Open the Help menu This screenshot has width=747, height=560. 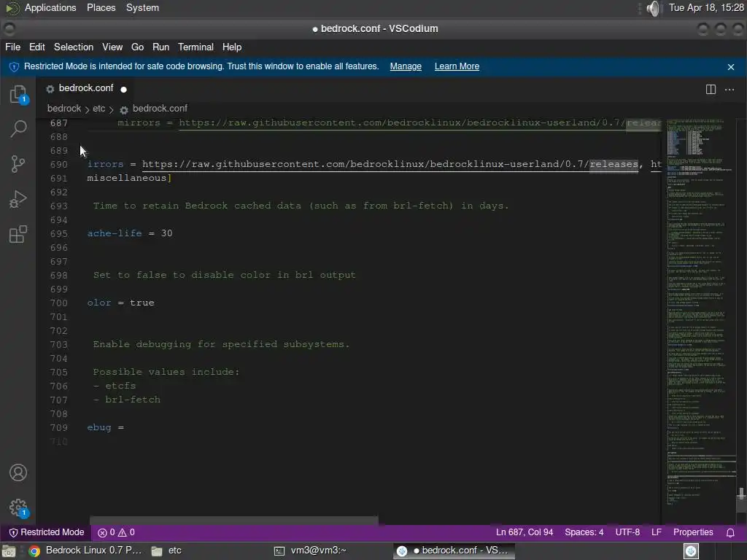click(x=232, y=47)
